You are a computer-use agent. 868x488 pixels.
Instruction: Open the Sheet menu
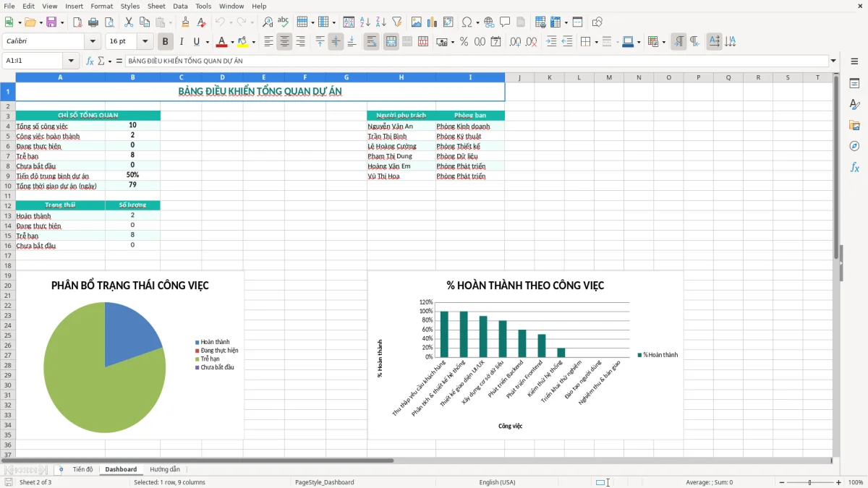click(x=156, y=6)
